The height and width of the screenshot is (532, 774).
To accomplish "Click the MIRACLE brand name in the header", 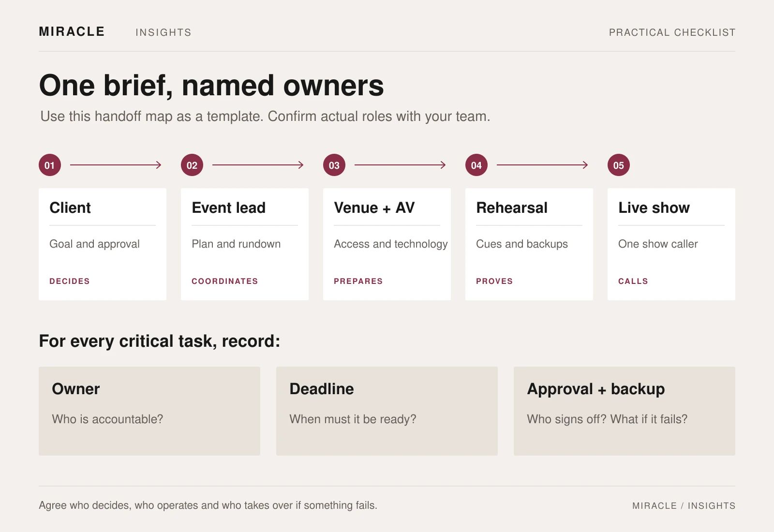I will pyautogui.click(x=72, y=32).
